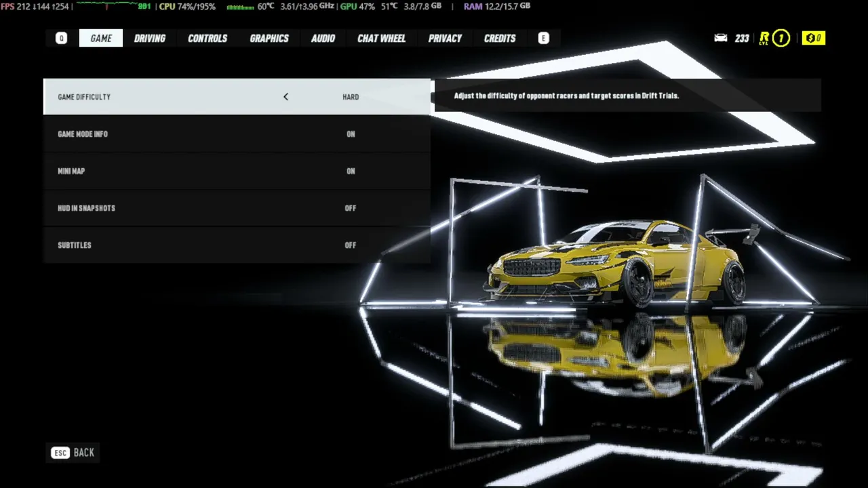Click the Q previous-tab key icon
This screenshot has width=868, height=488.
point(62,39)
